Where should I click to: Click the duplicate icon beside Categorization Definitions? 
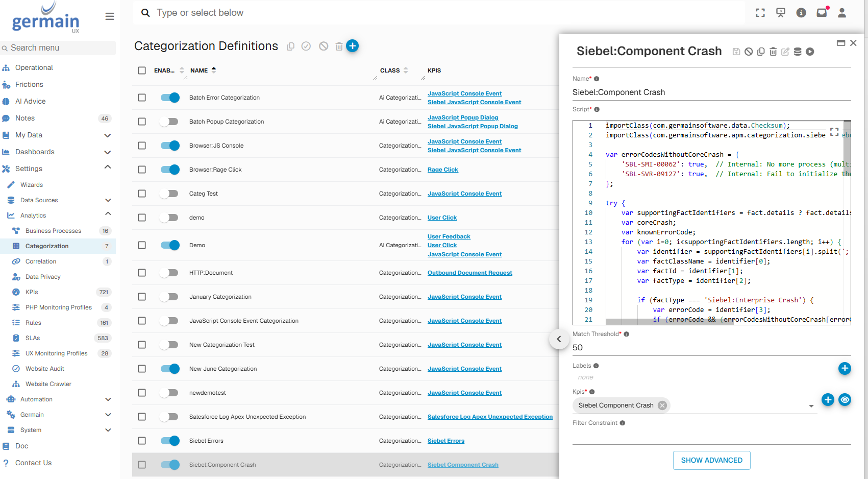[x=291, y=46]
